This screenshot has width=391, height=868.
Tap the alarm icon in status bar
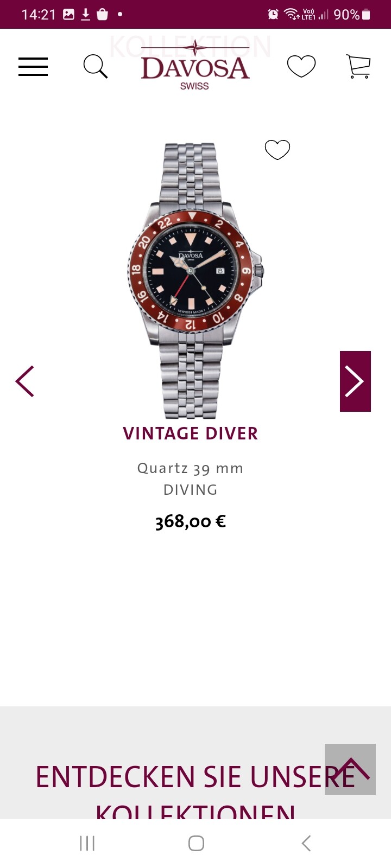click(273, 15)
